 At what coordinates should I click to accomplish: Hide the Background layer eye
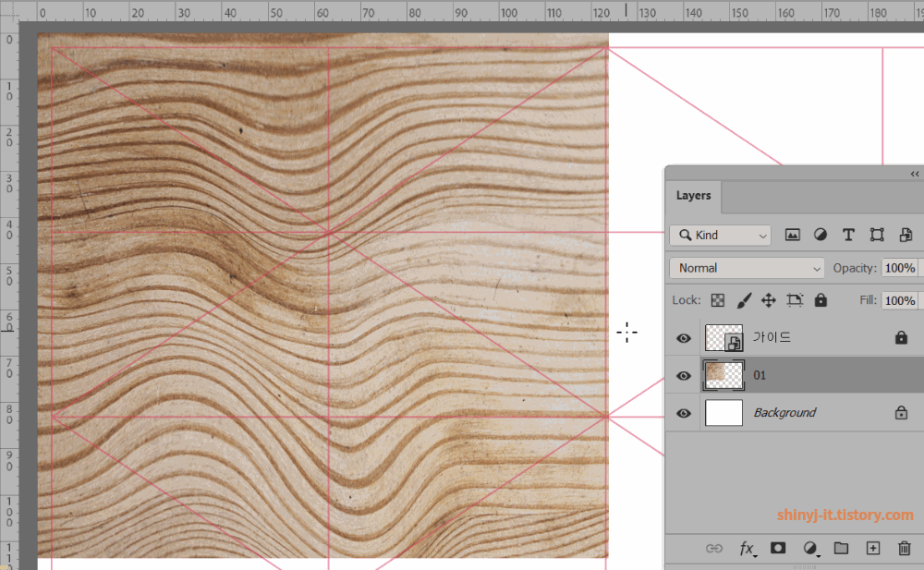[684, 413]
